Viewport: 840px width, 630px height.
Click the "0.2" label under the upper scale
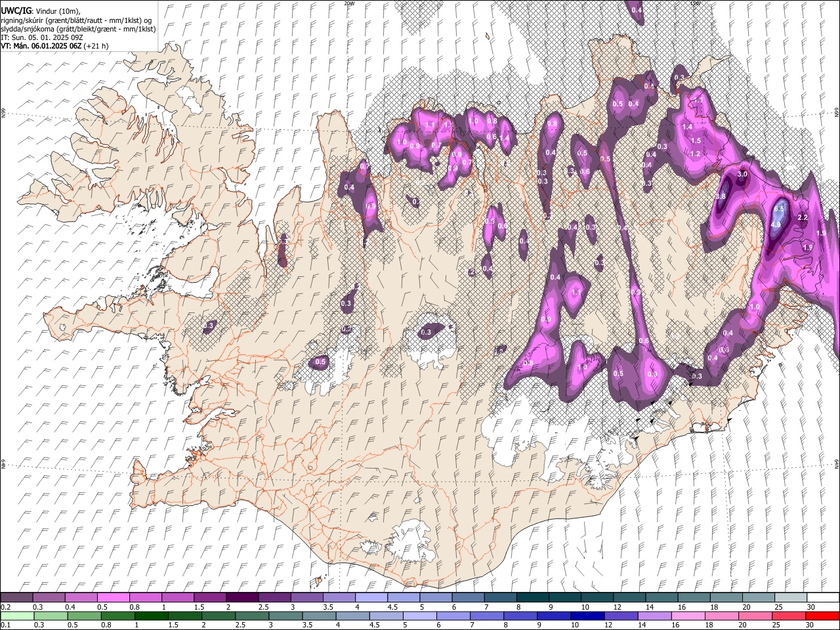click(x=5, y=607)
